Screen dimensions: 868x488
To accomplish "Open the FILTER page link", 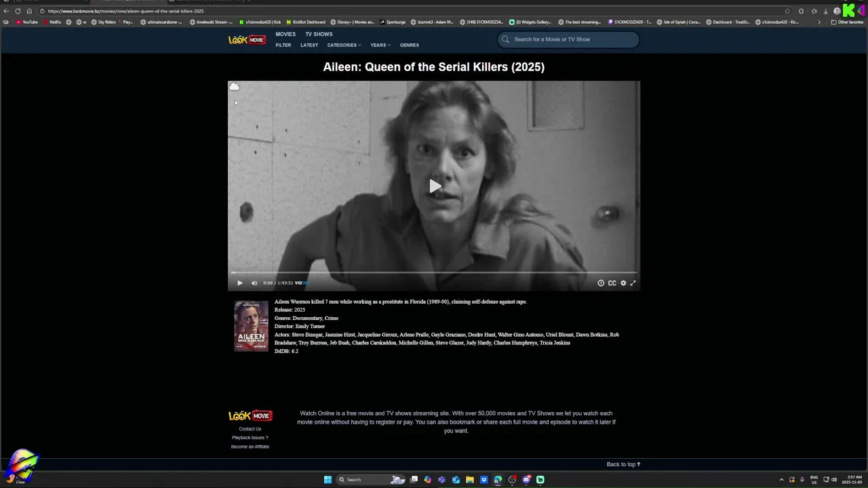I will pos(283,45).
